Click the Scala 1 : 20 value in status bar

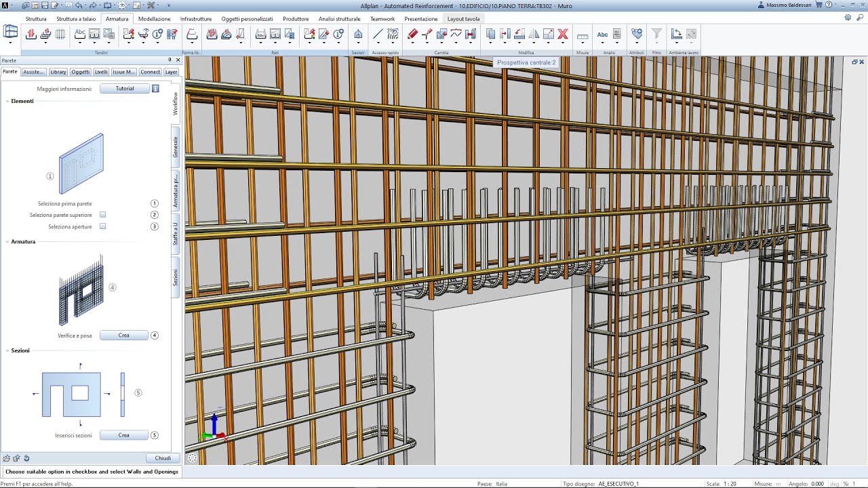pos(730,484)
